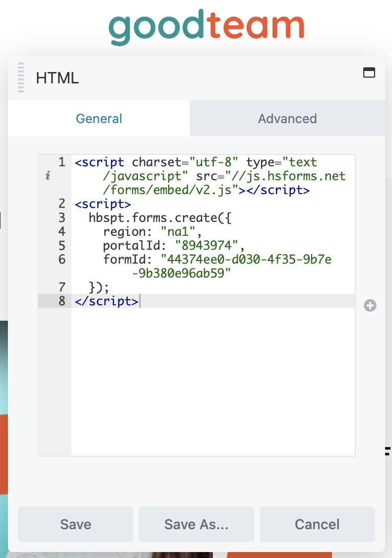Cancel the HTML module edits
Screen dimensions: 392x558
click(x=317, y=524)
